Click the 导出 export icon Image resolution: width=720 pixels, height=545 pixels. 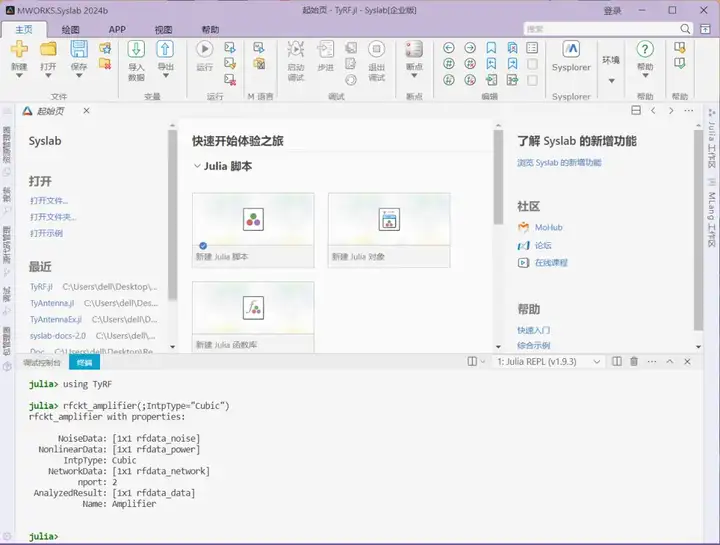click(165, 49)
